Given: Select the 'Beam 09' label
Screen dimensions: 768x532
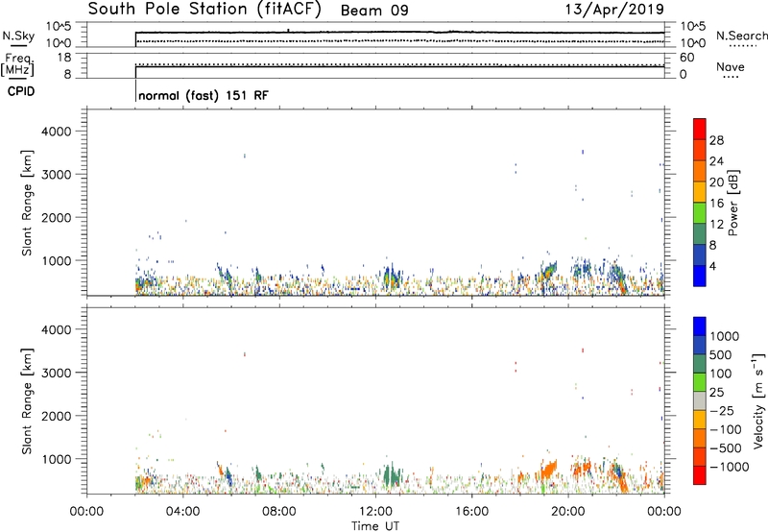Looking at the screenshot, I should point(374,11).
